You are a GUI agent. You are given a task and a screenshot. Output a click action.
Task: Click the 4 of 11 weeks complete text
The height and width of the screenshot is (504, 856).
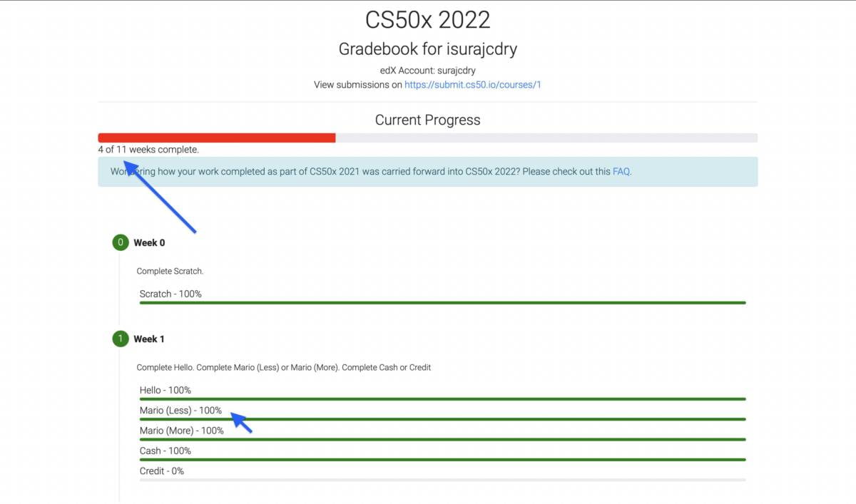pos(148,150)
